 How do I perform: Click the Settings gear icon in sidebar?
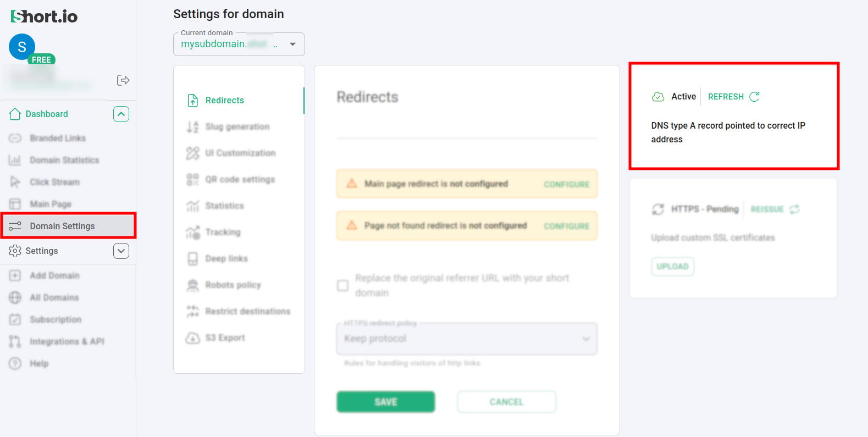(x=15, y=251)
